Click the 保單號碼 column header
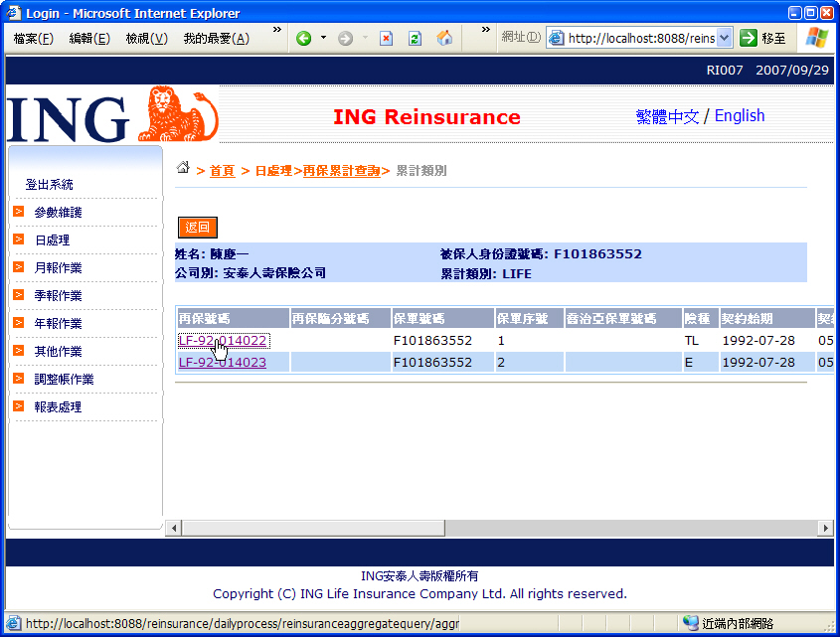Image resolution: width=840 pixels, height=637 pixels. [x=443, y=318]
